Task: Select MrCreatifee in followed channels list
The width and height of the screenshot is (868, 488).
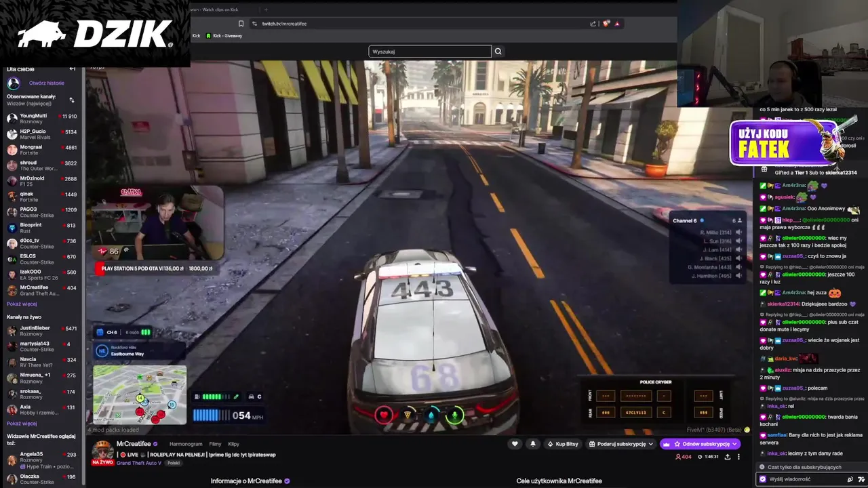Action: (42, 290)
